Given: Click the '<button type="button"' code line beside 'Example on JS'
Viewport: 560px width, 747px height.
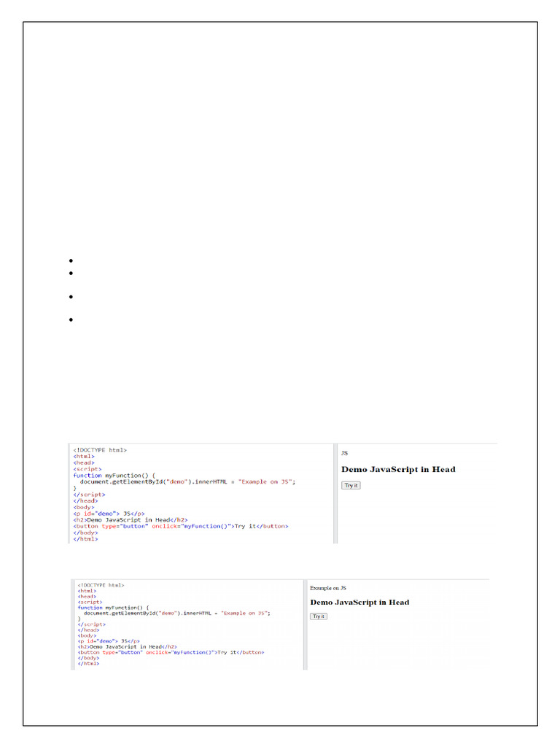Looking at the screenshot, I should coord(171,652).
